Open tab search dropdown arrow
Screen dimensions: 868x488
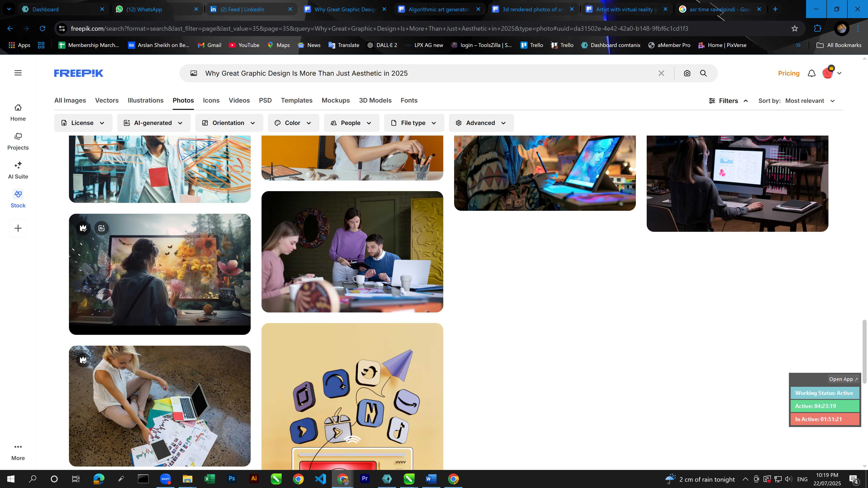coord(9,9)
